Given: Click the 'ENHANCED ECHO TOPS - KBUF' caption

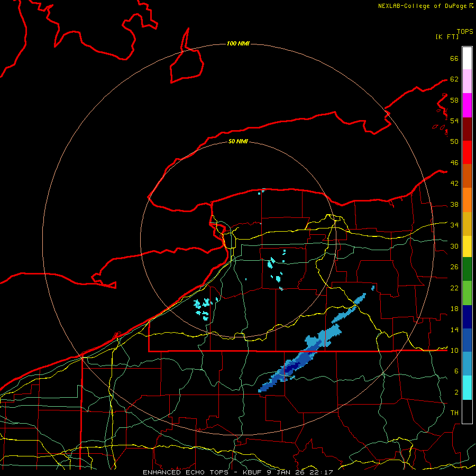Looking at the screenshot, I should pos(203,472).
